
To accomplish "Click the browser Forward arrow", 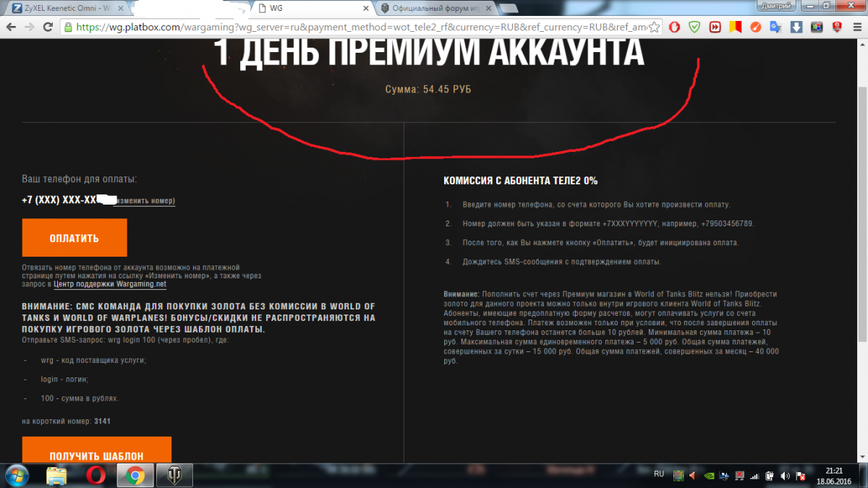I will 29,27.
